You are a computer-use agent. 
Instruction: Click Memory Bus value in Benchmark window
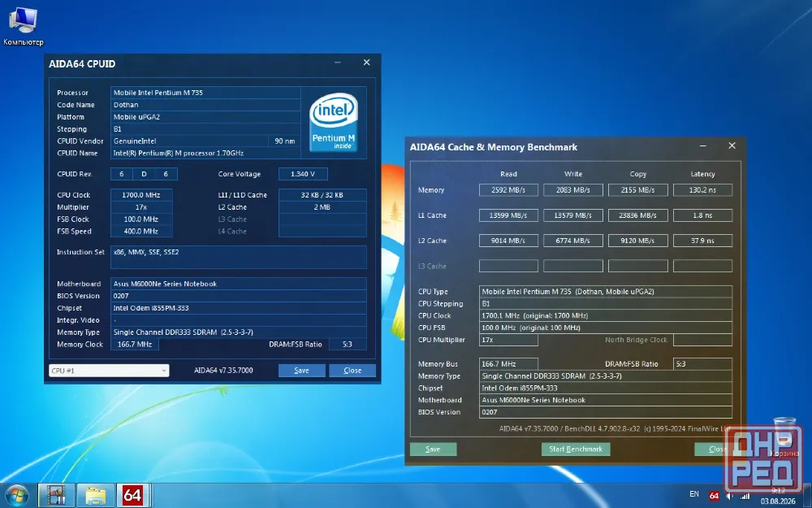click(508, 364)
